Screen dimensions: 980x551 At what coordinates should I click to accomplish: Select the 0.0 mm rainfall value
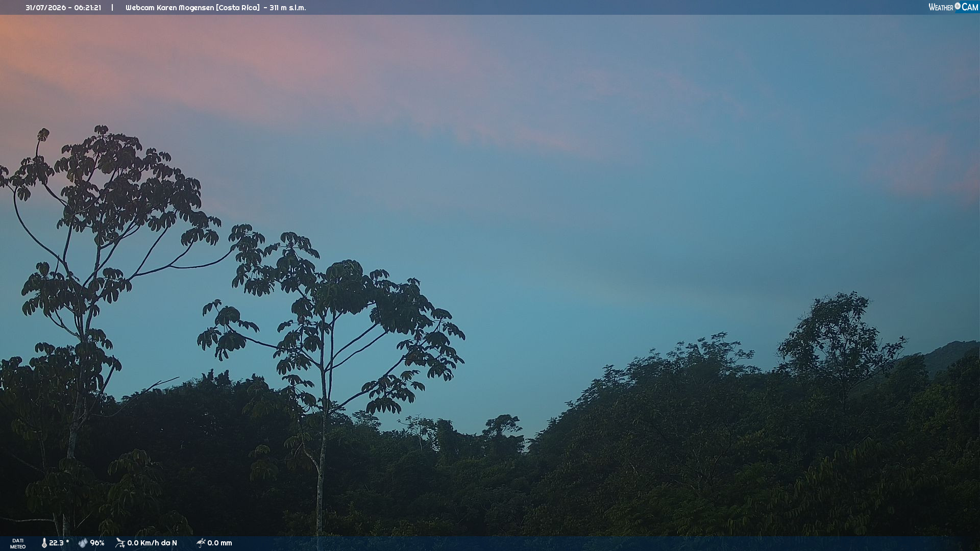click(x=219, y=543)
